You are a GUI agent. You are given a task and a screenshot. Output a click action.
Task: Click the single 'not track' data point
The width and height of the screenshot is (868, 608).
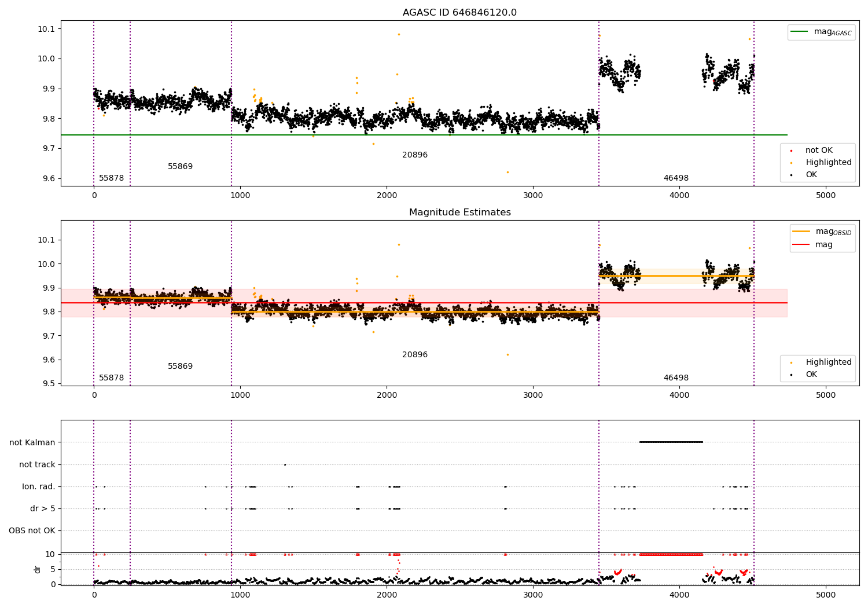click(x=285, y=464)
